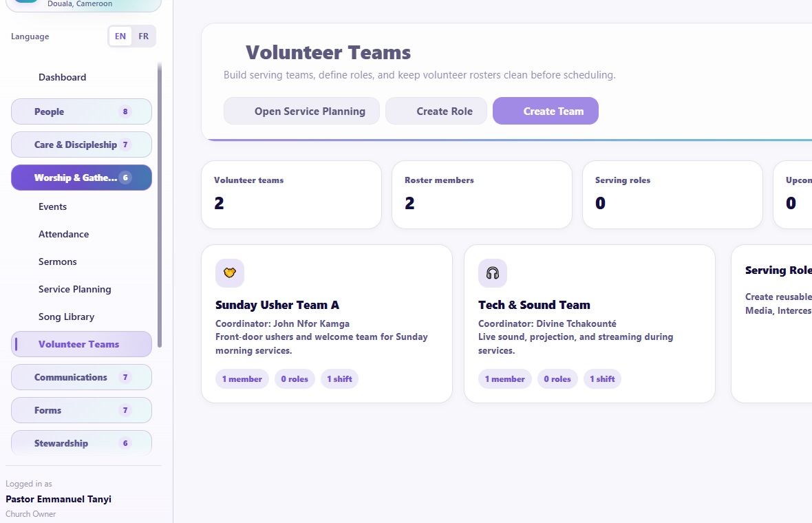The height and width of the screenshot is (523, 812).
Task: Click '1 shift' chip on Sunday Usher Team A
Action: [339, 379]
